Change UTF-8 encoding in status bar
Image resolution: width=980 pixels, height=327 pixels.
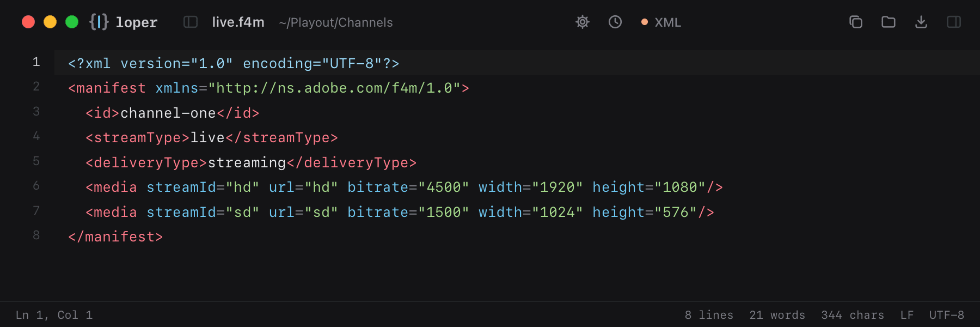tap(947, 315)
